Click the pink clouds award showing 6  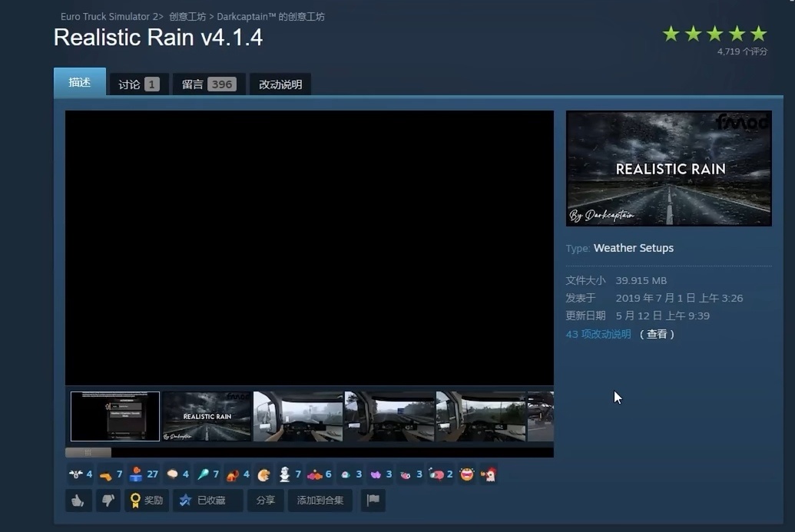[320, 474]
